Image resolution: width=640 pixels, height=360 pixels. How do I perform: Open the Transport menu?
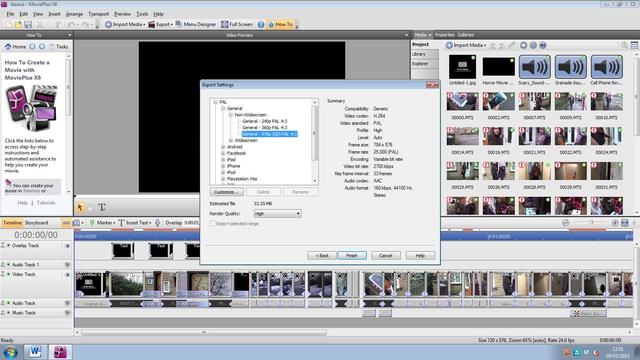pos(98,14)
